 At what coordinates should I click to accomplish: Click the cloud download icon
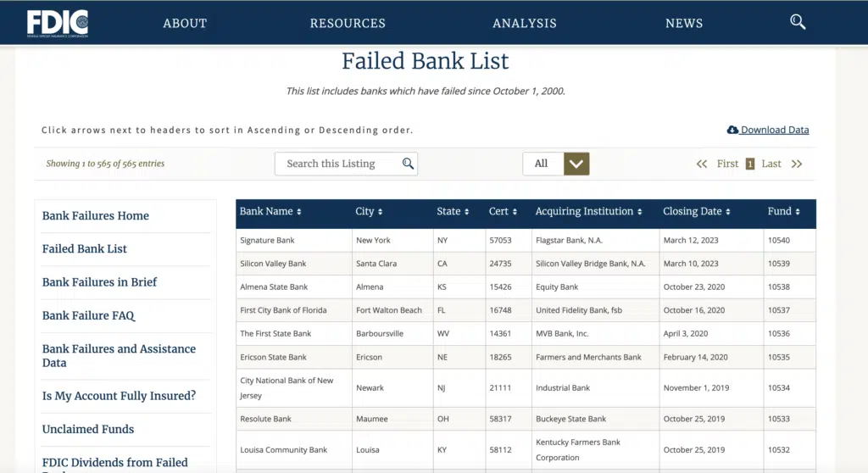point(732,130)
